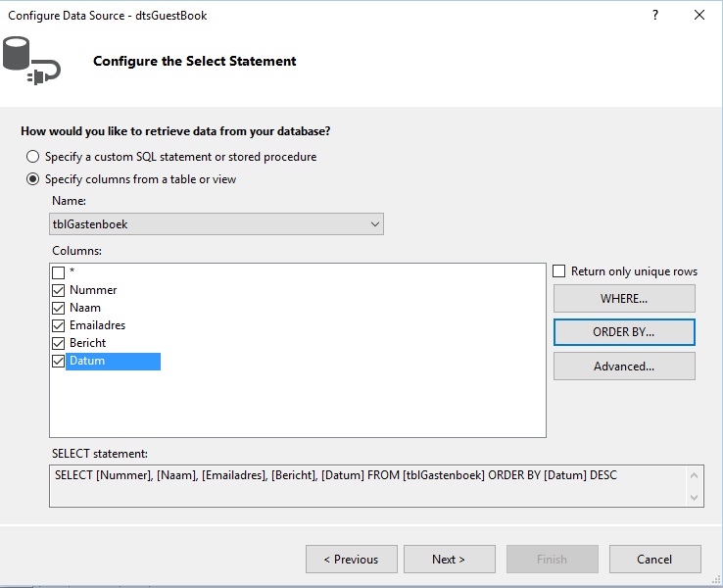
Task: Open the WHERE clause dialog
Action: click(x=624, y=298)
